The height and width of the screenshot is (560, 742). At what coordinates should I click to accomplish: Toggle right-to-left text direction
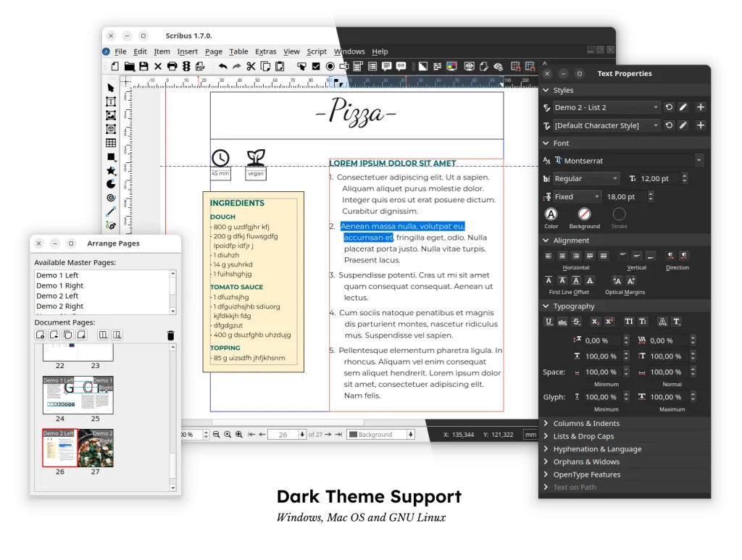[685, 256]
